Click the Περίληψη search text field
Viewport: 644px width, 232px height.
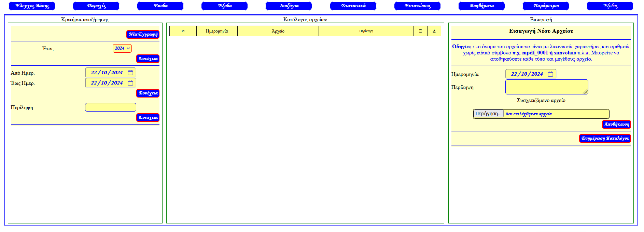(110, 107)
